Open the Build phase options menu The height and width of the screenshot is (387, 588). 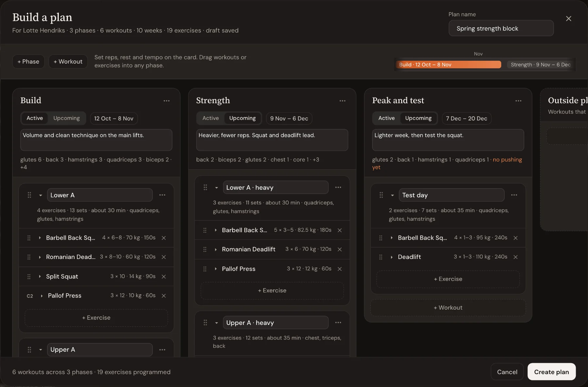[x=167, y=101]
